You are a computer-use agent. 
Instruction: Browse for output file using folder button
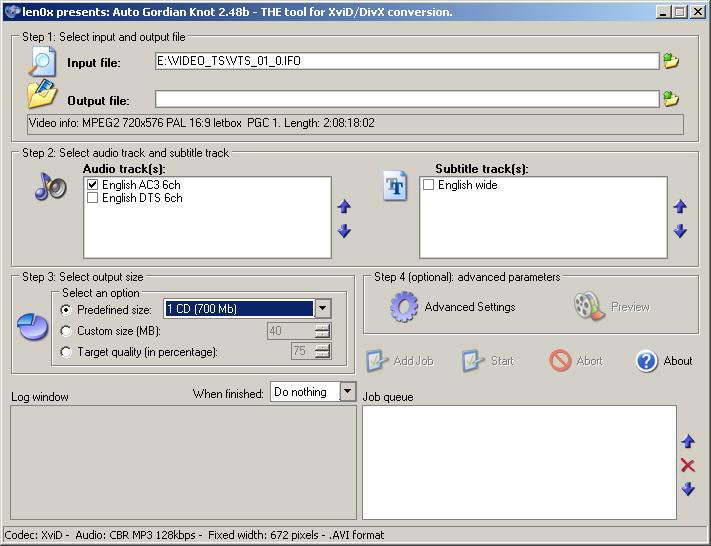(671, 98)
